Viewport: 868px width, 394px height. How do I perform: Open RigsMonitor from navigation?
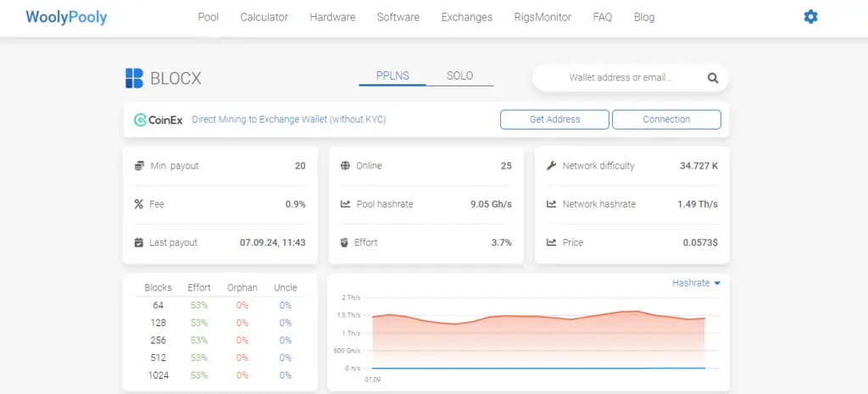click(x=542, y=17)
